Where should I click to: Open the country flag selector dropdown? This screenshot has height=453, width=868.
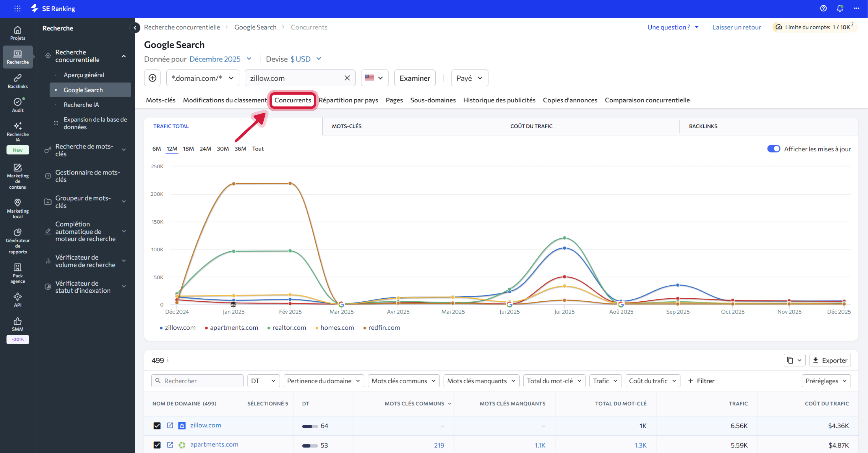[x=374, y=78]
